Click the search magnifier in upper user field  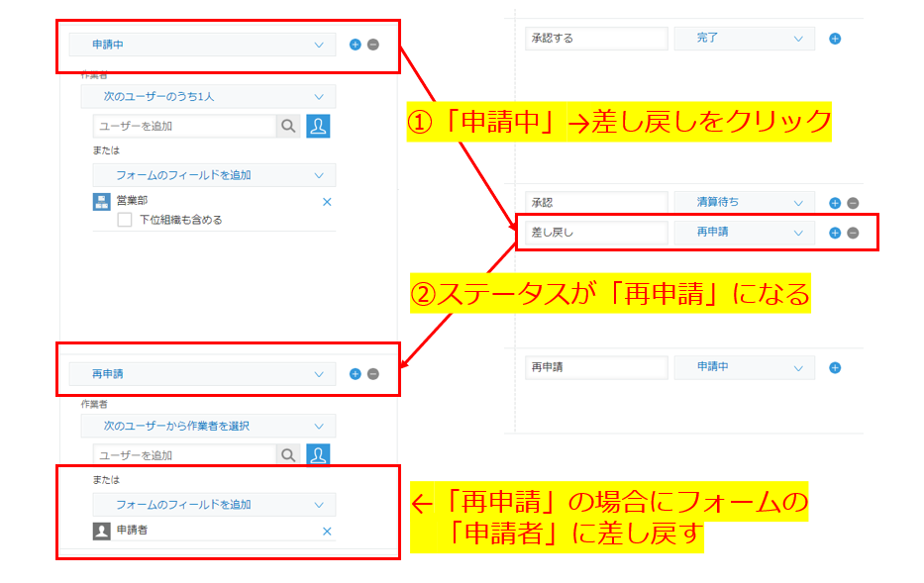(288, 126)
